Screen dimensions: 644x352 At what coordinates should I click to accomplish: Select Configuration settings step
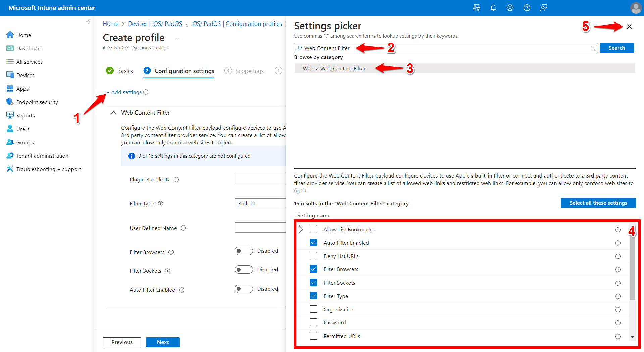pyautogui.click(x=179, y=71)
